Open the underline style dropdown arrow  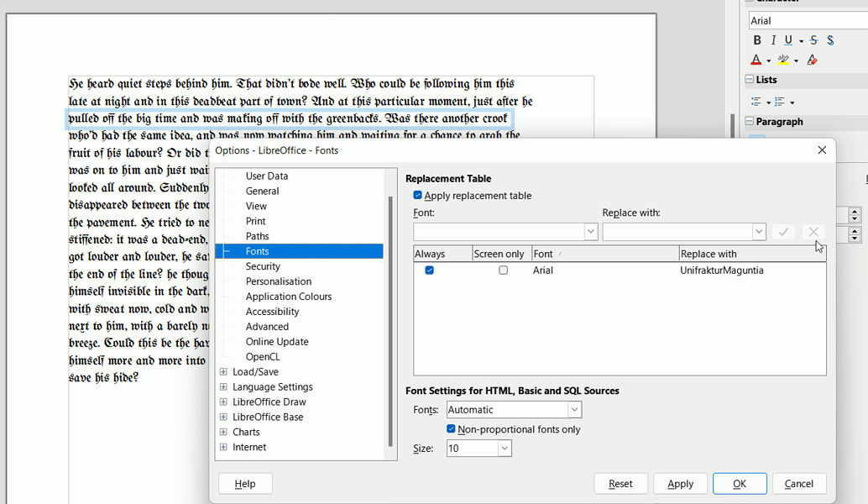pos(801,41)
